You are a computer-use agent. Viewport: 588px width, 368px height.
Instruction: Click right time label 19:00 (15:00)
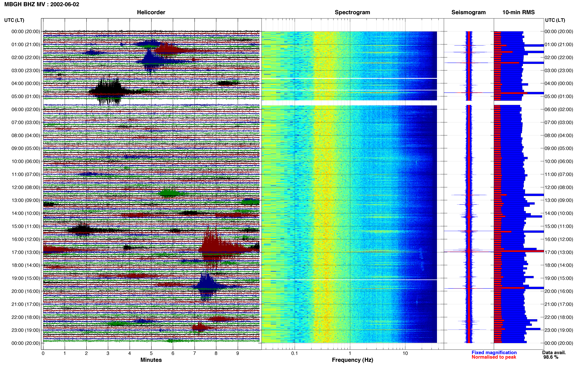click(559, 278)
